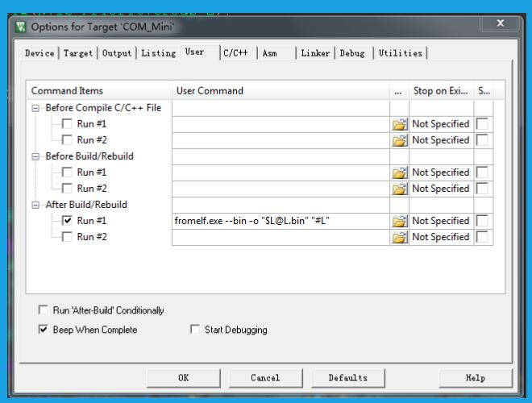Screen dimensions: 532x403
Task: Select the 'Before Compile C/C++ File' tree label
Action: (103, 107)
